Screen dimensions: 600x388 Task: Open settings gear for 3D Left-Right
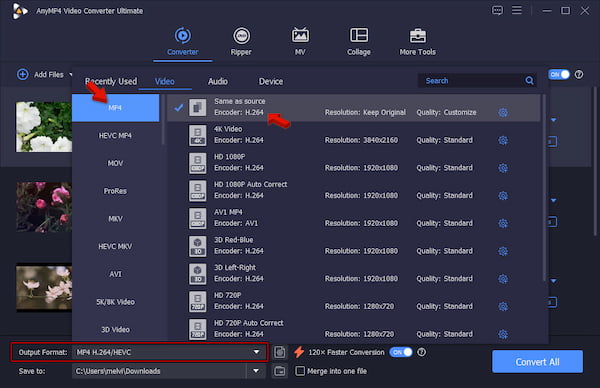503,279
